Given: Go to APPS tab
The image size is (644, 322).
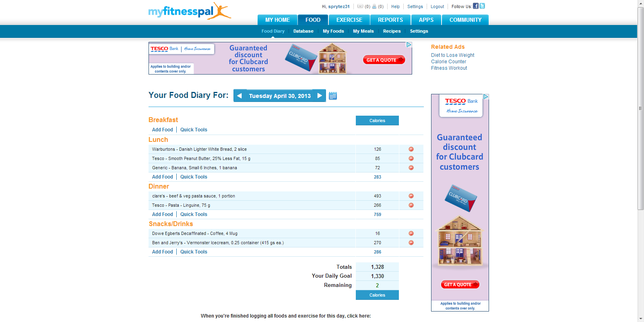Looking at the screenshot, I should pos(426,20).
